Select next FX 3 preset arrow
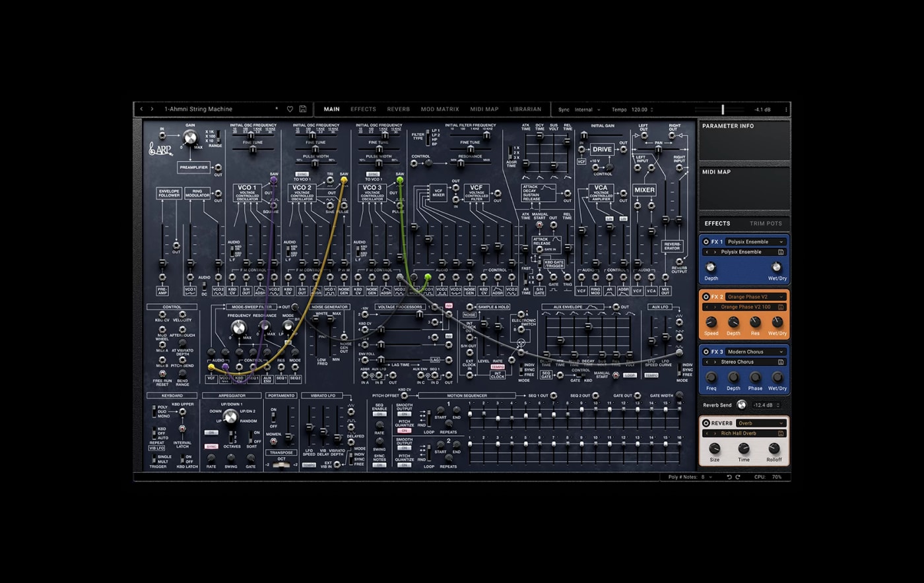The width and height of the screenshot is (924, 583). point(714,362)
